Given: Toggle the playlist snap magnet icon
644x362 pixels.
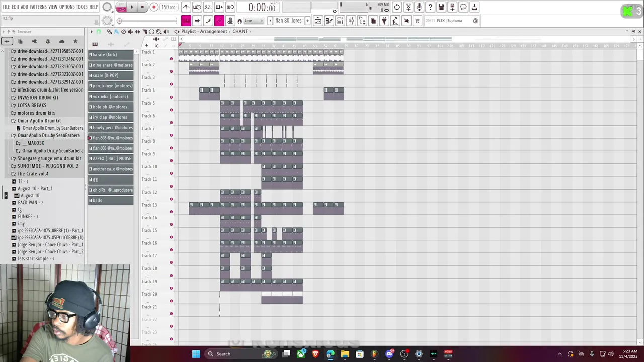Looking at the screenshot, I should point(99,32).
